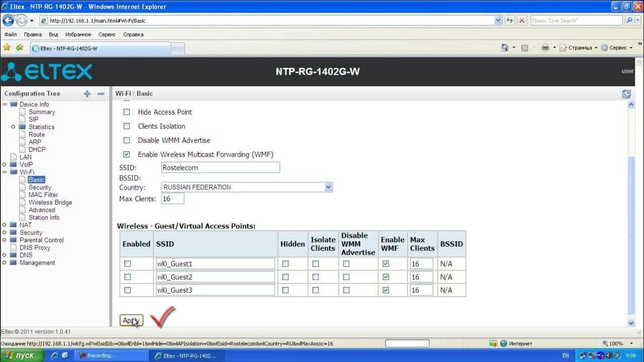Enable the wl0_Guest1 access point
644x362 pixels.
[x=128, y=263]
